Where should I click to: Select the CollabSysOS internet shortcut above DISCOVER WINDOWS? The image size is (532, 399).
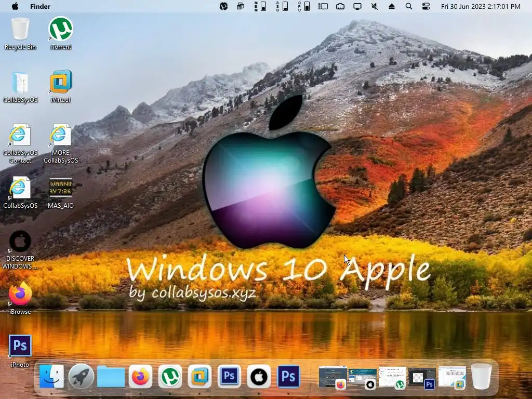pos(20,192)
